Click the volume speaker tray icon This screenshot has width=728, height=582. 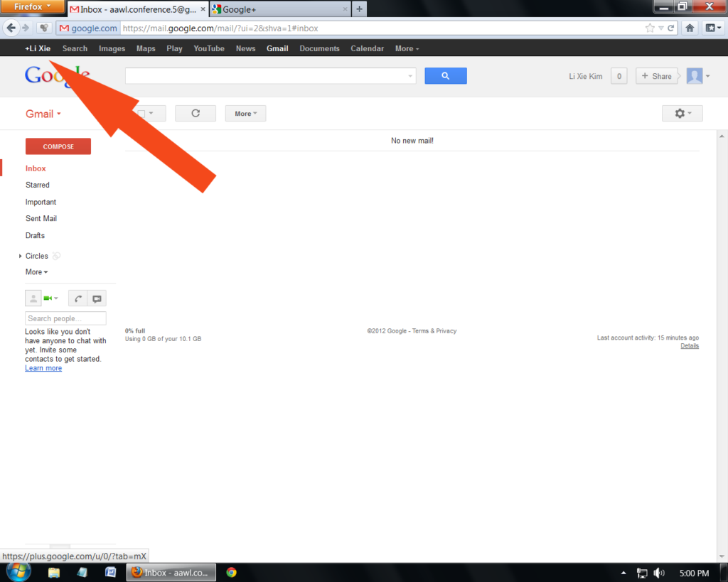[659, 573]
